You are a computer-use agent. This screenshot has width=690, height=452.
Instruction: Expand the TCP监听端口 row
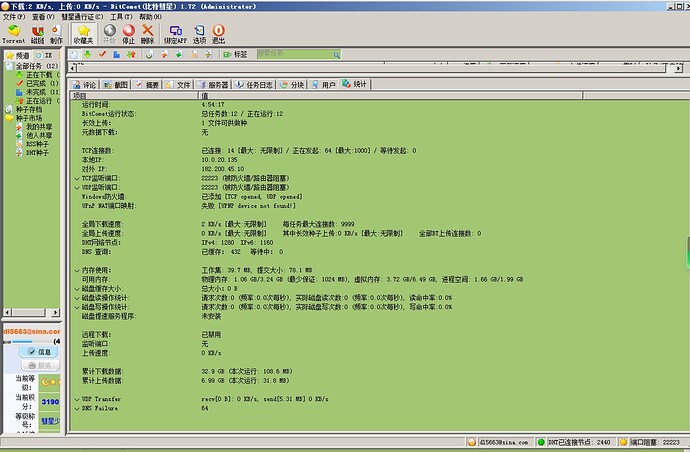tap(76, 177)
